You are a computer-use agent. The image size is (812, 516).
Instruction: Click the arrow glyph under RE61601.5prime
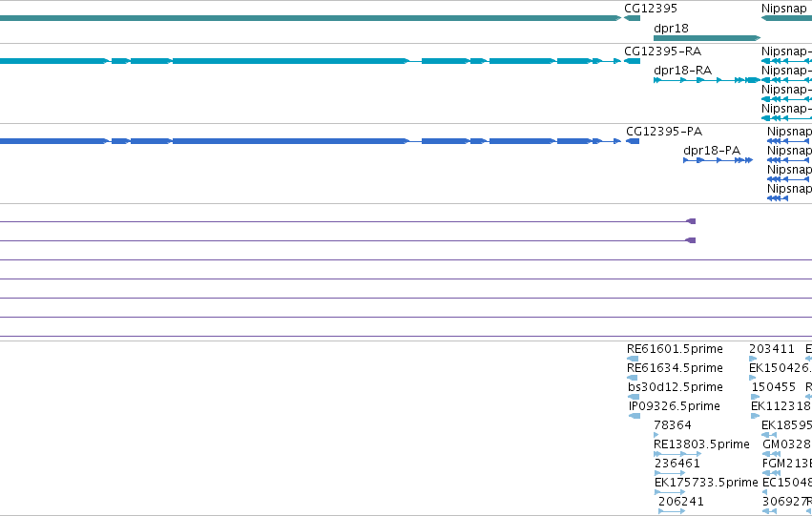633,359
